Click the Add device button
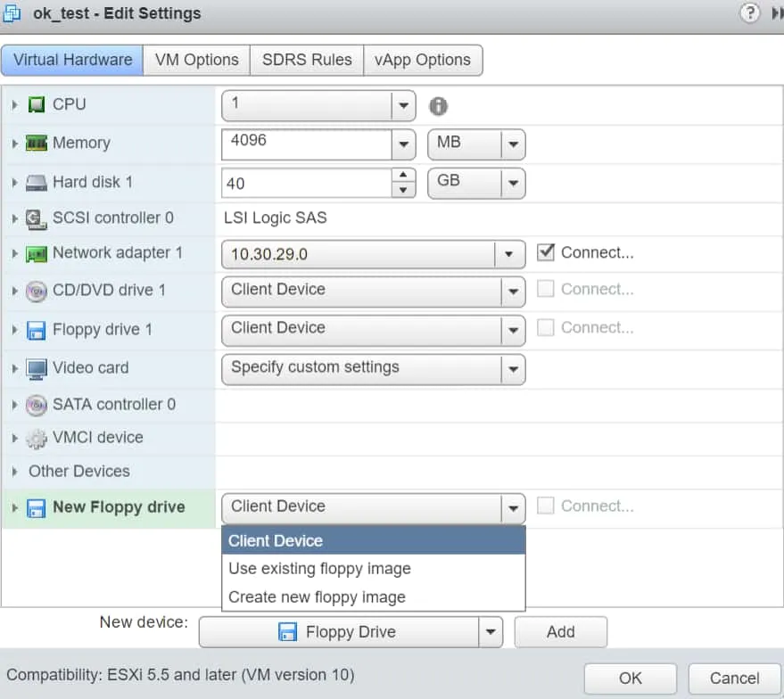The width and height of the screenshot is (784, 699). [x=560, y=632]
